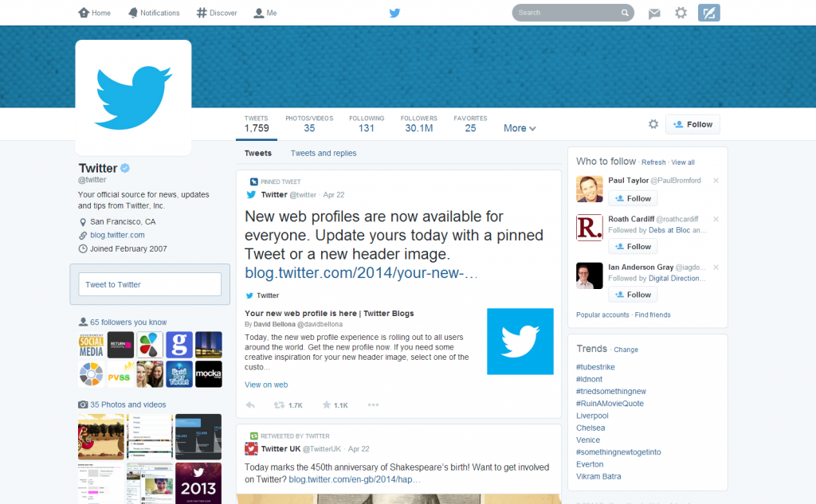
Task: Expand the More dropdown in profile stats
Action: [x=520, y=128]
